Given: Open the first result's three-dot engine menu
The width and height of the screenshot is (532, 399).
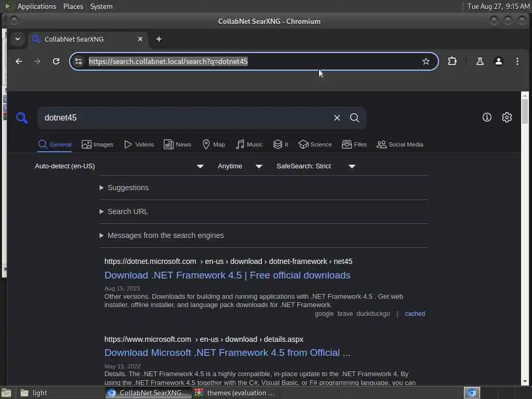Looking at the screenshot, I should (397, 314).
